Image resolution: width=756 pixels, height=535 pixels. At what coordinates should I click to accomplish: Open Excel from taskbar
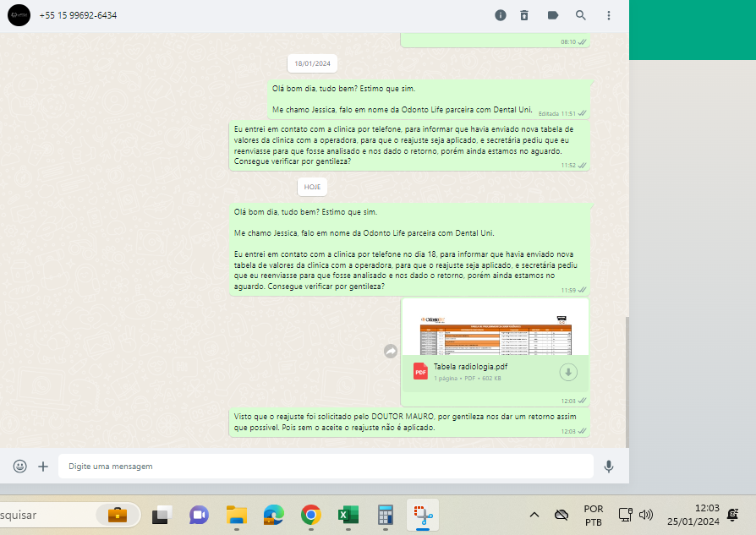(x=348, y=515)
